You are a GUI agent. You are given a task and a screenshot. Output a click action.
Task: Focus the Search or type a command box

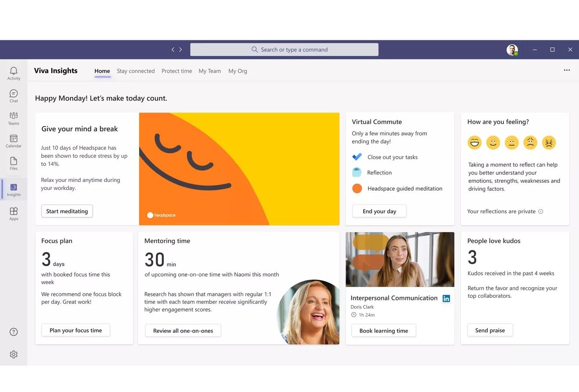(x=284, y=50)
